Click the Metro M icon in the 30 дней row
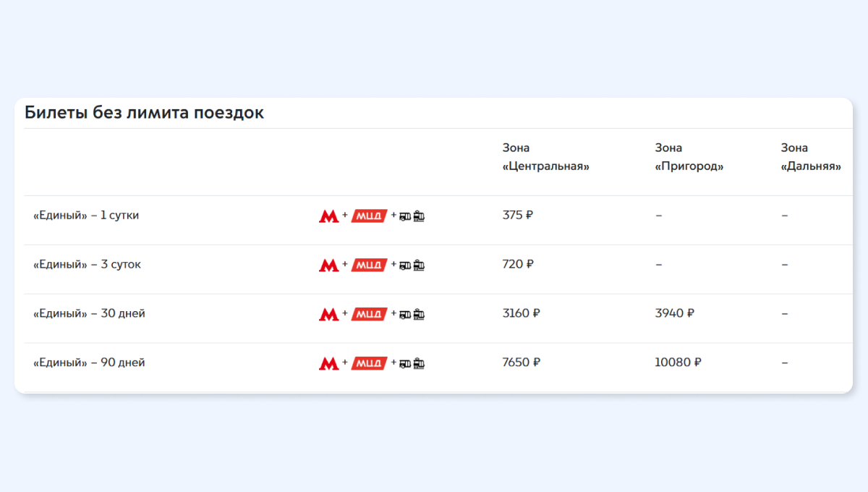This screenshot has height=492, width=868. pyautogui.click(x=329, y=314)
